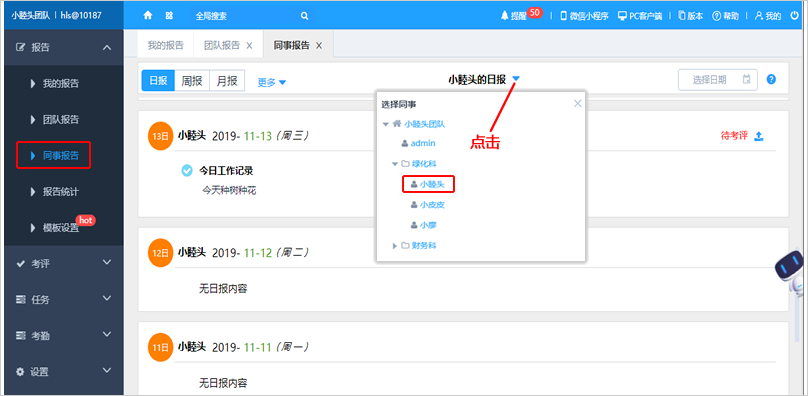Image resolution: width=808 pixels, height=396 pixels.
Task: Open the 更多 dropdown
Action: 272,82
